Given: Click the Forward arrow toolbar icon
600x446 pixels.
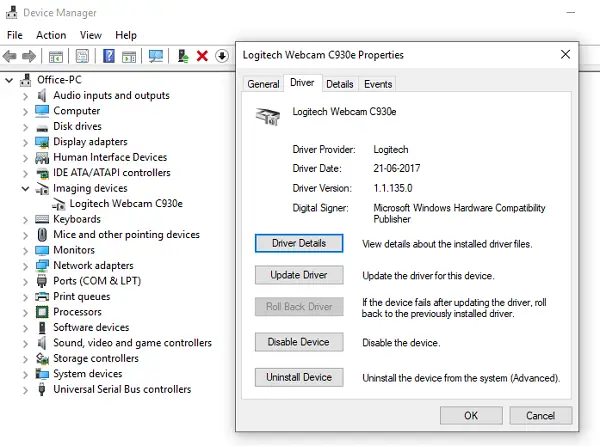Looking at the screenshot, I should coord(29,57).
